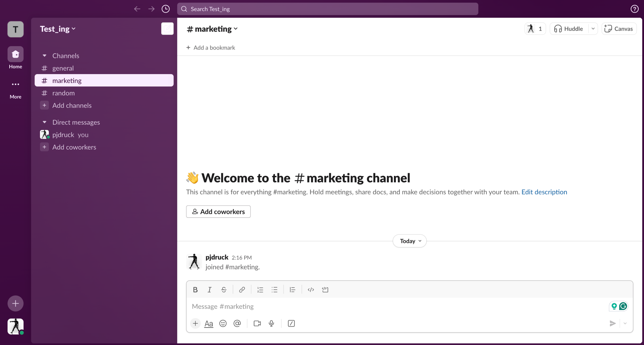Toggle strikethrough formatting
Image resolution: width=644 pixels, height=345 pixels.
pyautogui.click(x=224, y=290)
